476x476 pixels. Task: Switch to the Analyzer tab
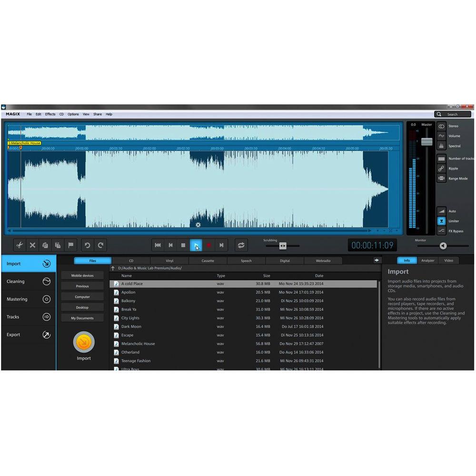click(427, 260)
